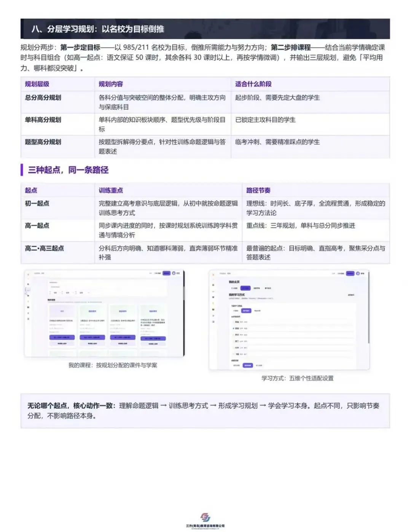The width and height of the screenshot is (411, 532).
Task: Click the 我的主页 heading in the right screenshot
Action: point(234,282)
